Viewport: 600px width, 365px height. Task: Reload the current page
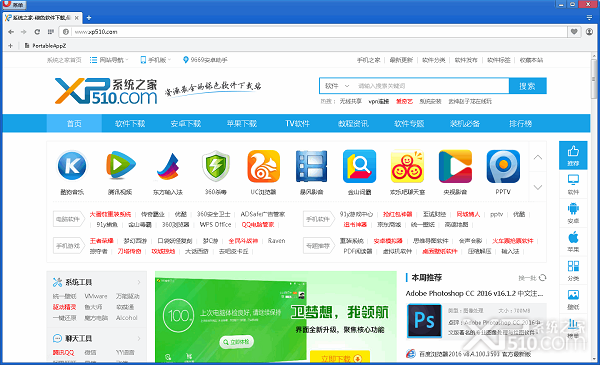click(37, 32)
